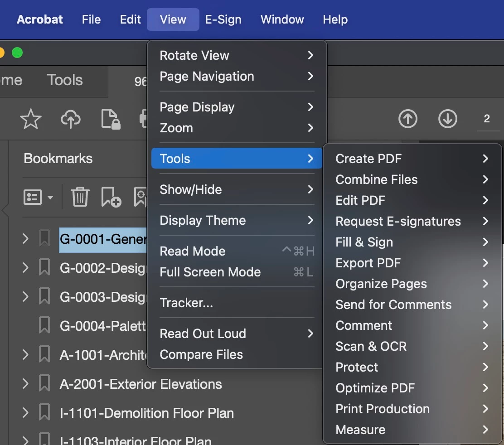Open Export PDF submenu
This screenshot has height=445, width=504.
pos(412,263)
